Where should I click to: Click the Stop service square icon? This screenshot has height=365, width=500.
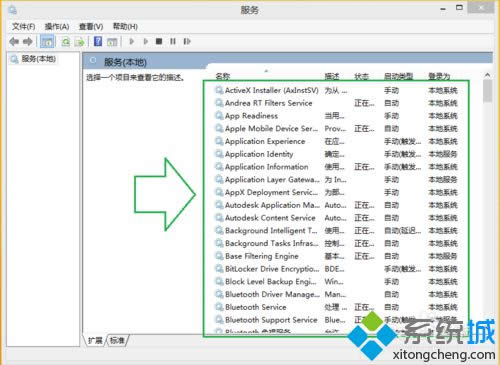pos(159,41)
